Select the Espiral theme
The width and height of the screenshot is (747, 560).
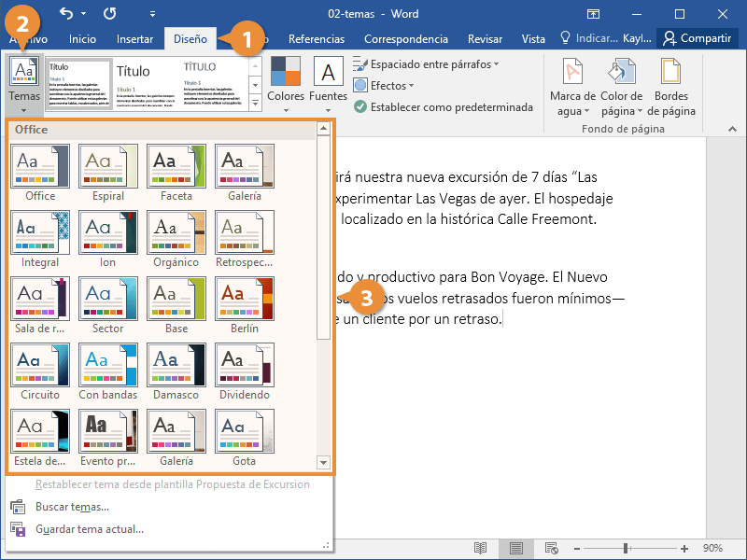point(108,173)
